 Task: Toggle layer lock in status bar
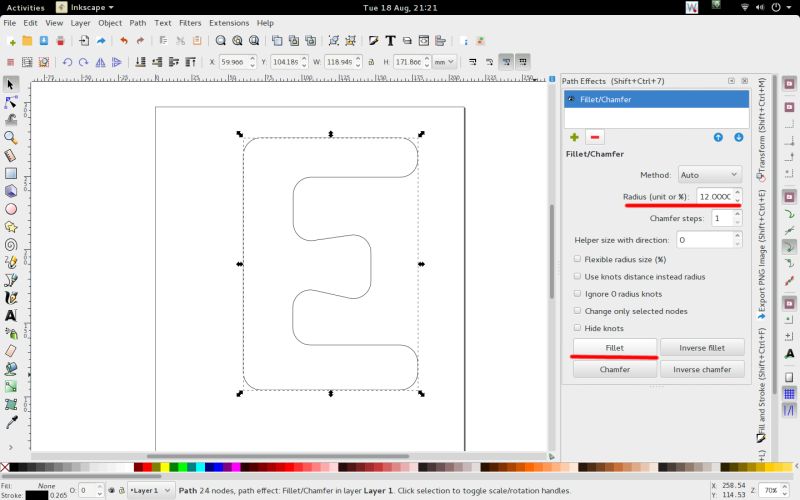pyautogui.click(x=121, y=490)
